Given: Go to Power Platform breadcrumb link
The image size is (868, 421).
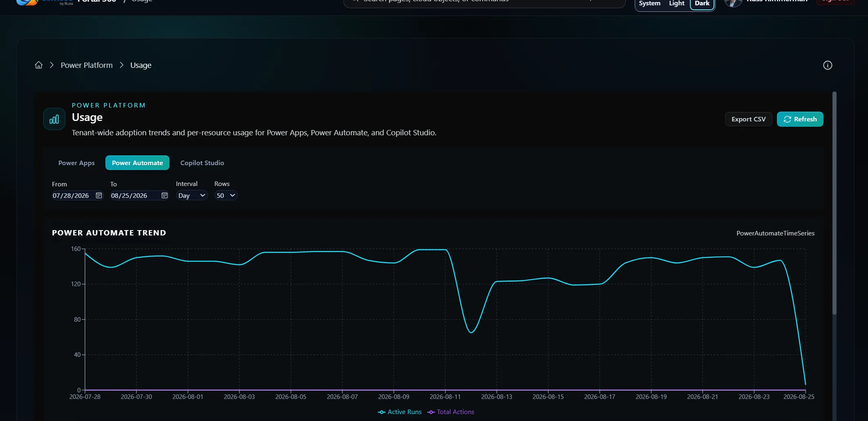Looking at the screenshot, I should (87, 65).
